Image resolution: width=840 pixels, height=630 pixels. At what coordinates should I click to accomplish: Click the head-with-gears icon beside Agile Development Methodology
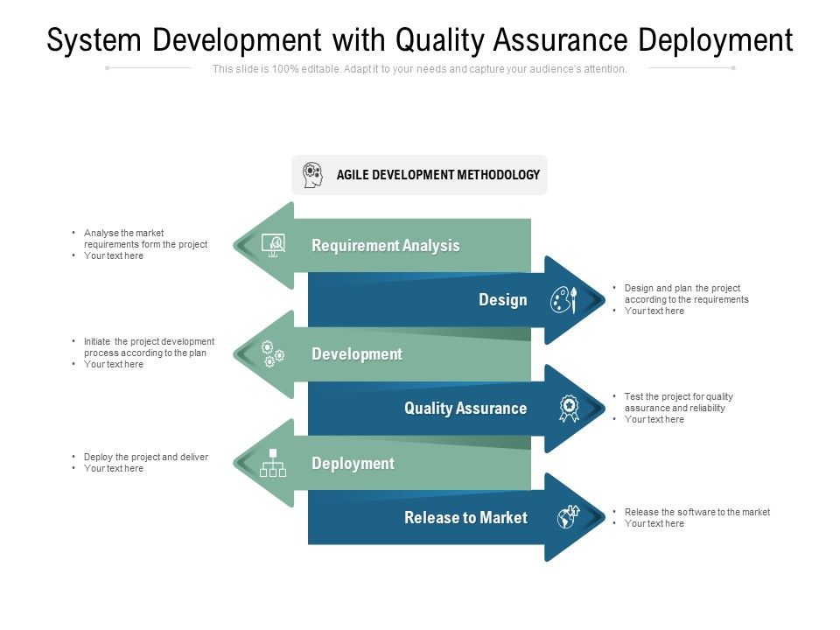[312, 175]
